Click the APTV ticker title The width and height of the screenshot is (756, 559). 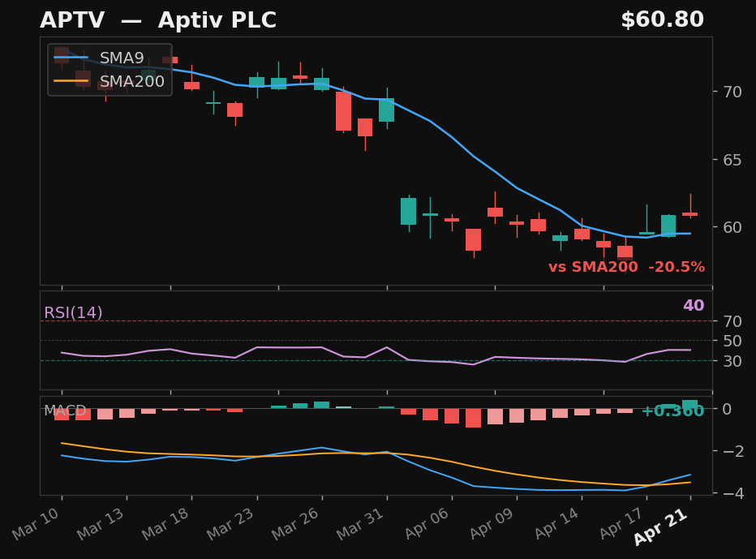[x=74, y=19]
